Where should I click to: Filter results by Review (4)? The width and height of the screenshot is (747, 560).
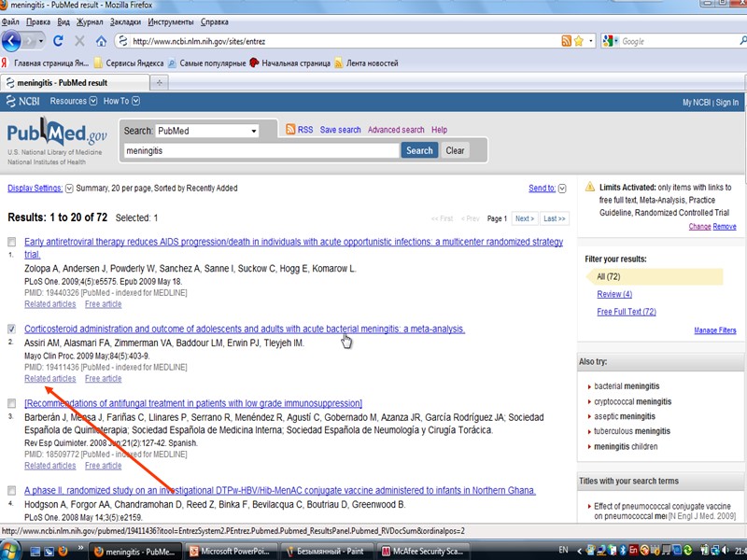point(614,294)
